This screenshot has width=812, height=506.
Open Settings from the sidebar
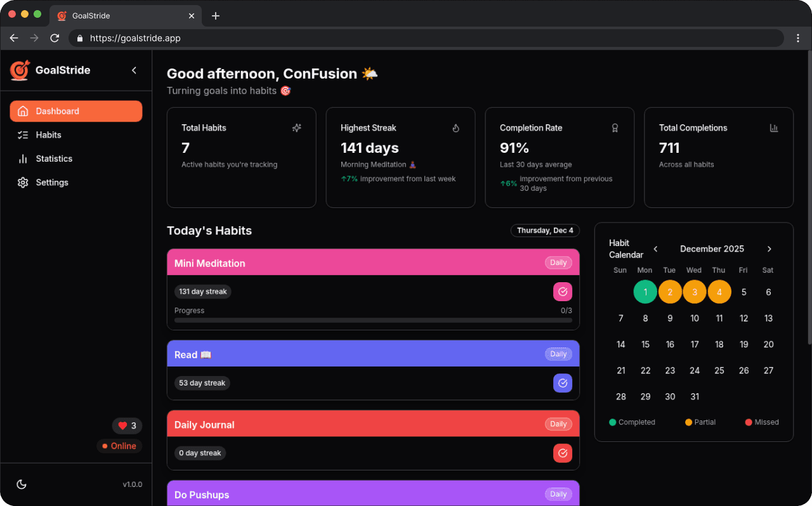coord(51,182)
